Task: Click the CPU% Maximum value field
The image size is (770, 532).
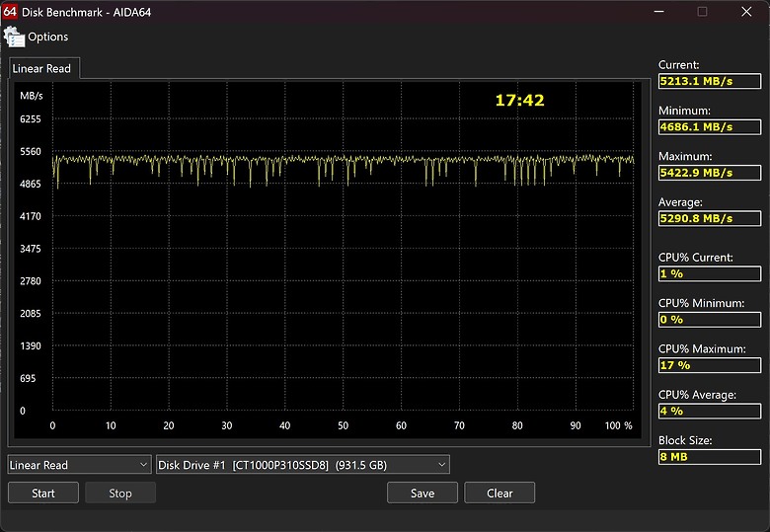Action: [x=710, y=365]
